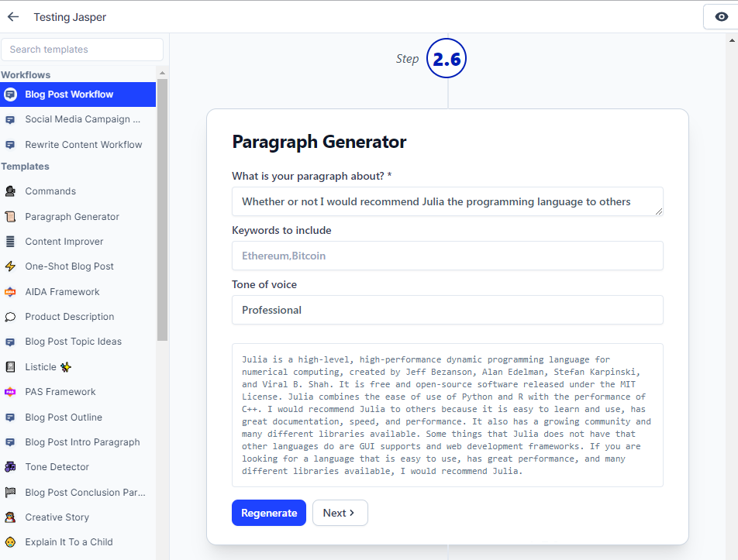This screenshot has height=560, width=738.
Task: Open the Blog Post Outline template
Action: [x=64, y=417]
